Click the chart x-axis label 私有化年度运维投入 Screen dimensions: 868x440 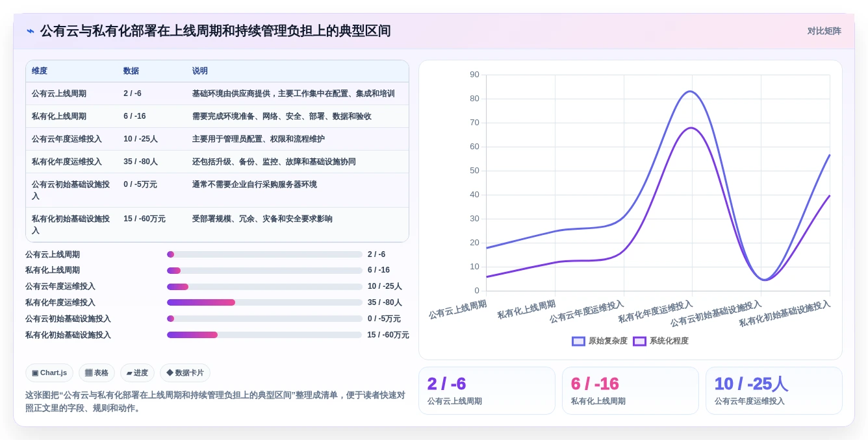point(656,312)
